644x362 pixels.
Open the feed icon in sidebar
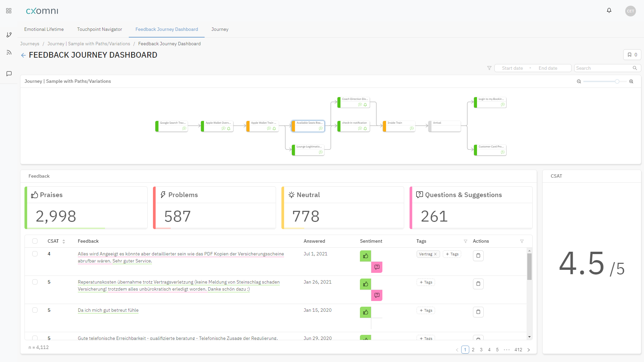point(9,53)
